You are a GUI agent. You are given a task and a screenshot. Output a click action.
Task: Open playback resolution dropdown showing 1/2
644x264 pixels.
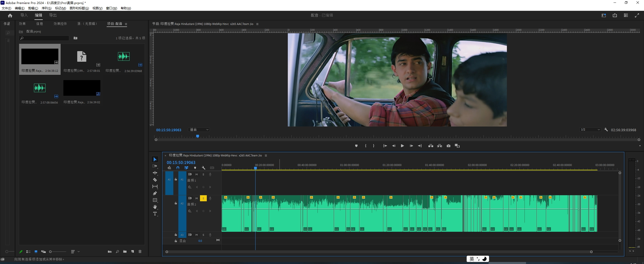(590, 130)
